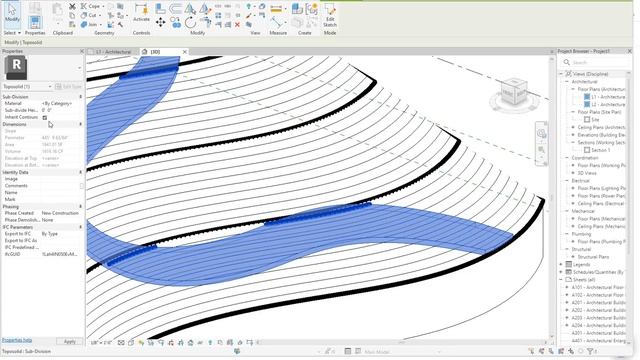This screenshot has width=640, height=360.
Task: Click the Cut geometry tool
Action: (x=89, y=16)
